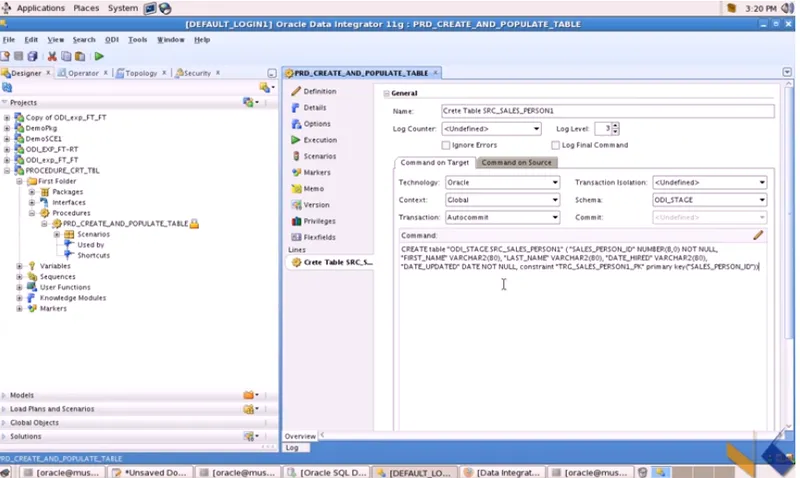The height and width of the screenshot is (478, 800).
Task: Expand the Knowledge Modules node
Action: (19, 298)
